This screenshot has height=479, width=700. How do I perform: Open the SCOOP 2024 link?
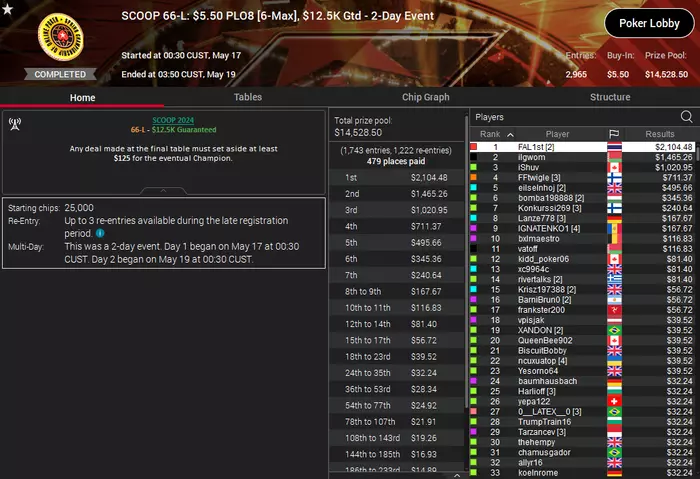tap(173, 120)
